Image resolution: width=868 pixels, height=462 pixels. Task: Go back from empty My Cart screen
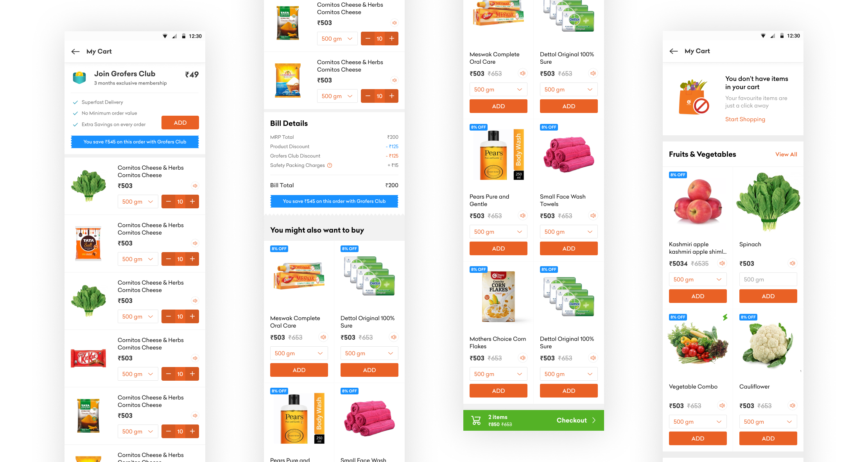click(674, 51)
